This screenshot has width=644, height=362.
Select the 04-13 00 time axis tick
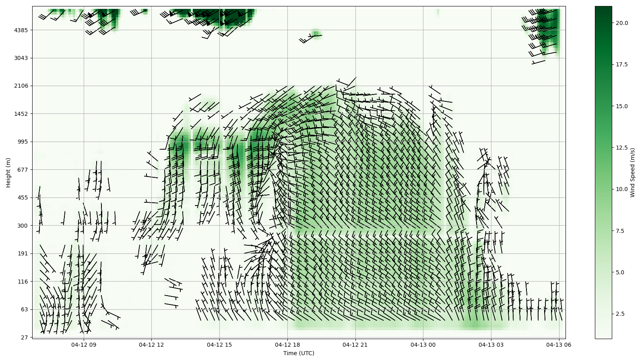(x=423, y=345)
